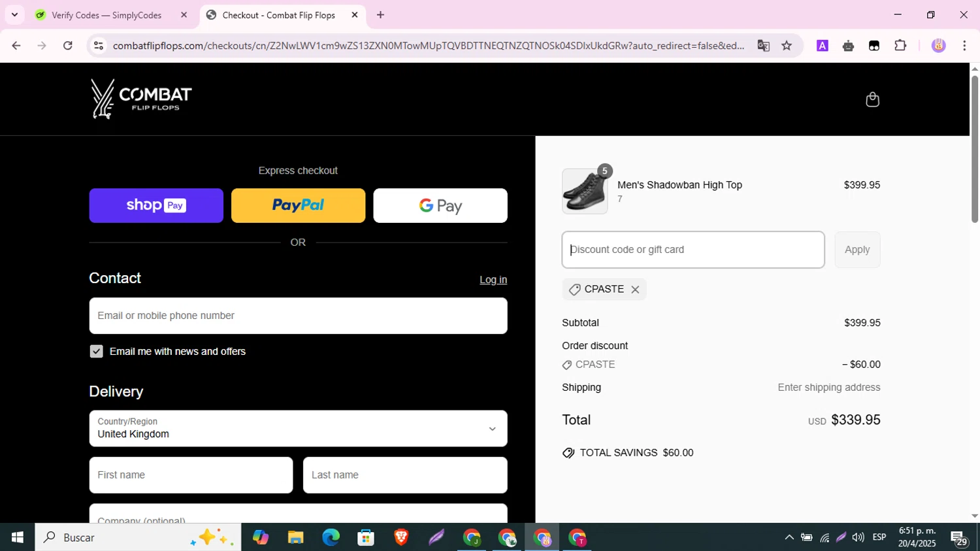Remove the CPASTE discount code tag

tap(635, 290)
